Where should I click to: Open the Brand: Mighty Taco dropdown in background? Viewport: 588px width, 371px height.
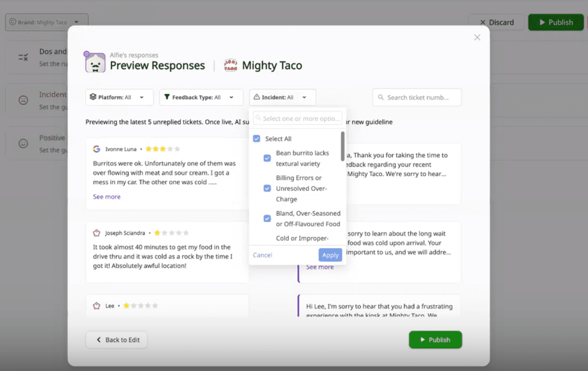(47, 22)
